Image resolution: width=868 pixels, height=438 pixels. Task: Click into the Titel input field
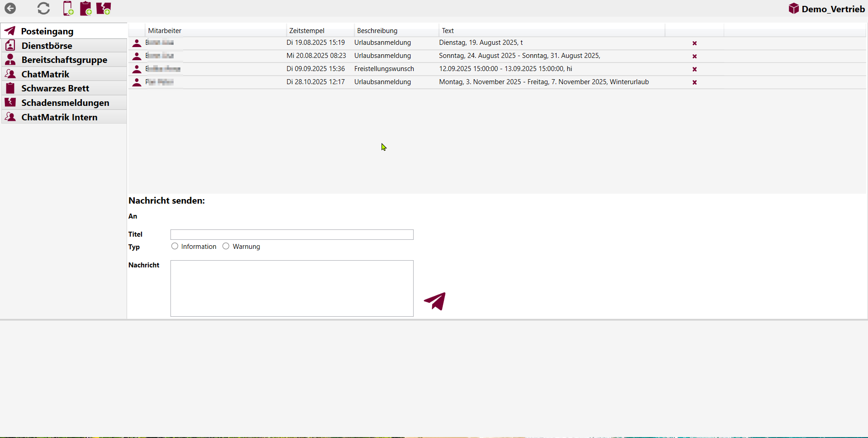pyautogui.click(x=292, y=234)
